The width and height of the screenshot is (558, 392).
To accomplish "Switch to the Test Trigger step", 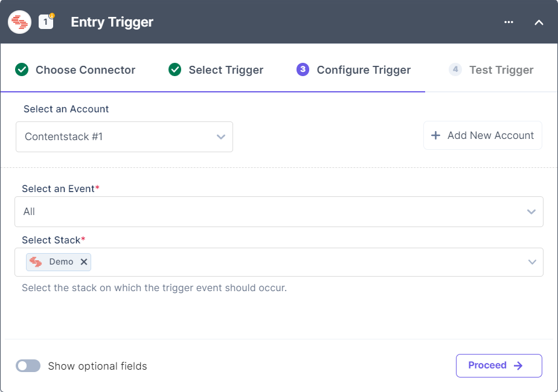I will click(501, 69).
